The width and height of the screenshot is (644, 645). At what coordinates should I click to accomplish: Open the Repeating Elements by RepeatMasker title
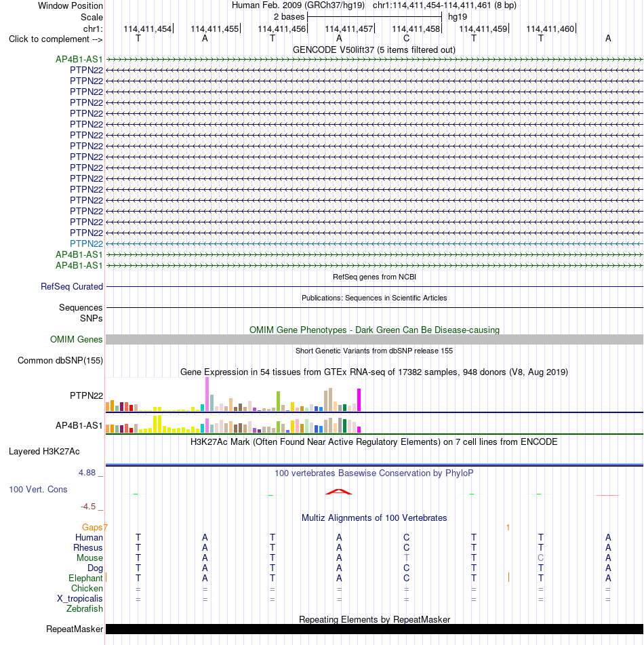374,619
